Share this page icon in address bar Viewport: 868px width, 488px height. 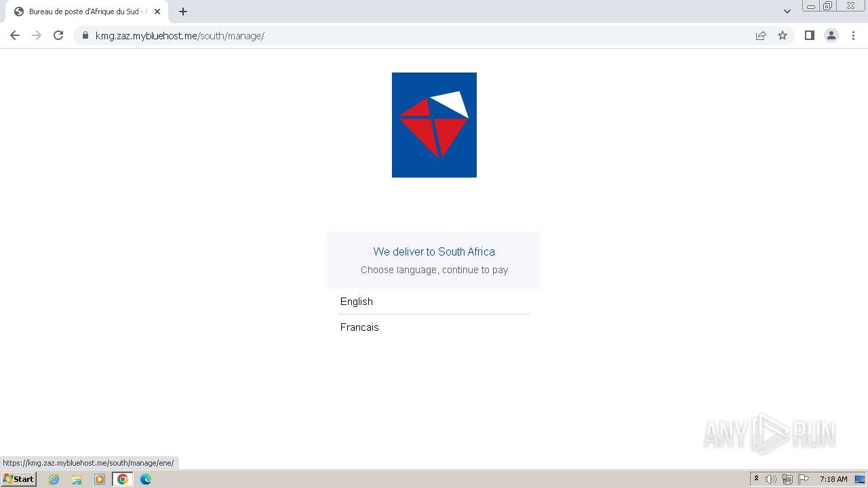[761, 35]
